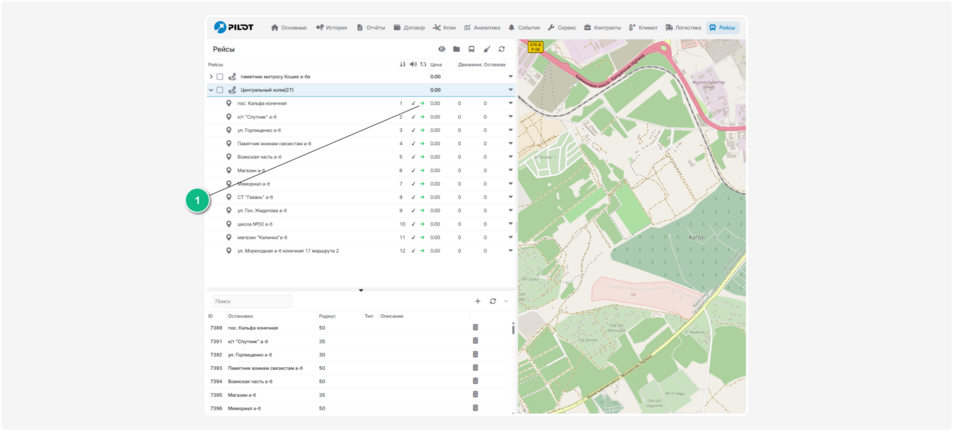Screen dimensions: 953x431
Task: Delete stop 7393 Памятник воинам связистам
Action: click(475, 368)
